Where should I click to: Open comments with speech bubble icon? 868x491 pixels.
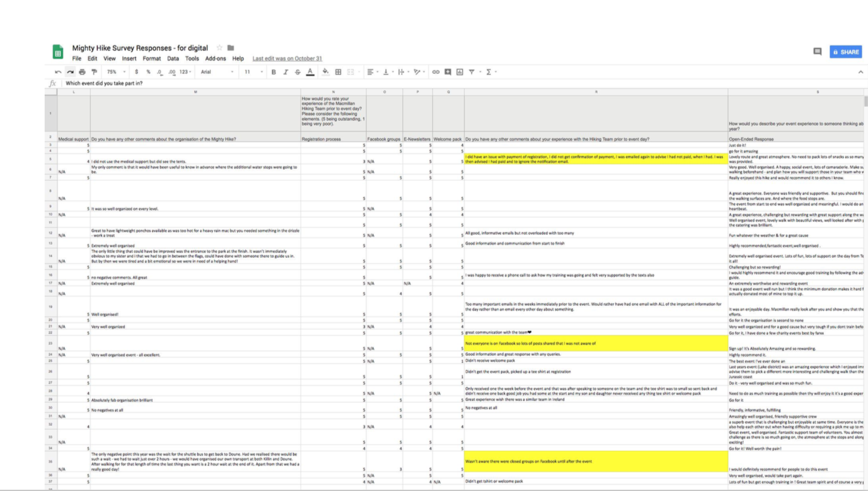[x=817, y=52]
